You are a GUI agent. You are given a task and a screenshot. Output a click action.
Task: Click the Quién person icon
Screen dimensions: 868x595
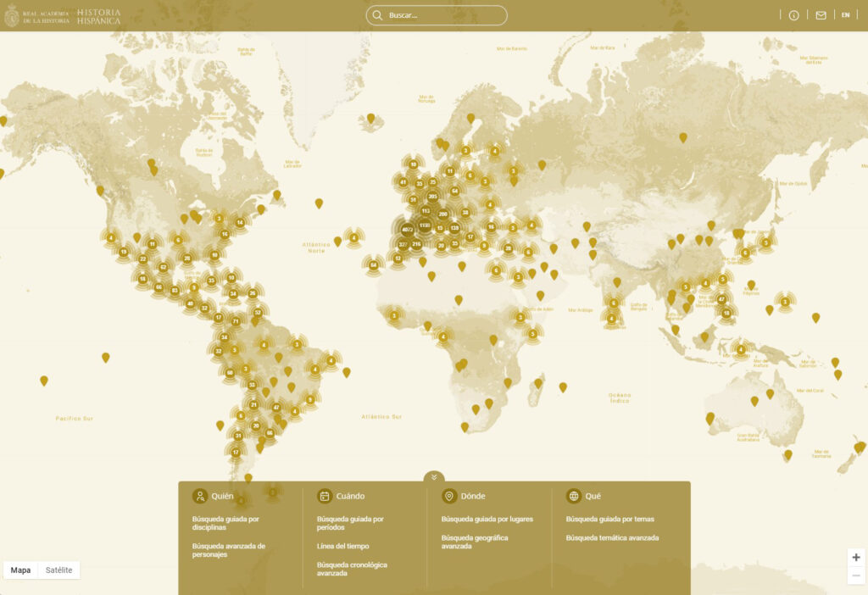[200, 496]
